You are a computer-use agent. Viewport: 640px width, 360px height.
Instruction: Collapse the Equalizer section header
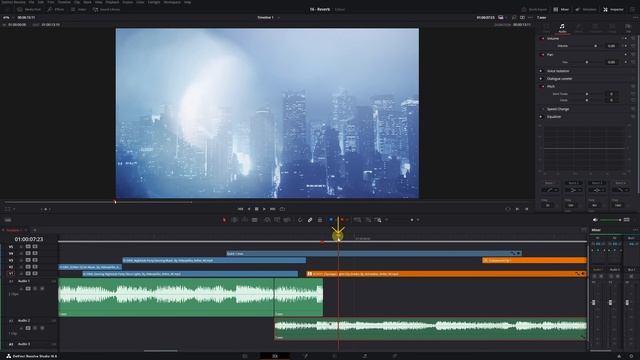554,117
